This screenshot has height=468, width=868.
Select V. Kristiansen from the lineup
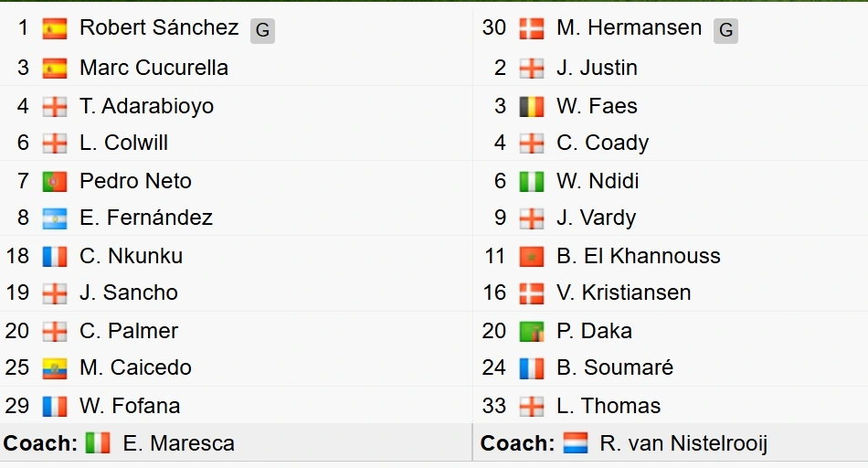point(623,293)
